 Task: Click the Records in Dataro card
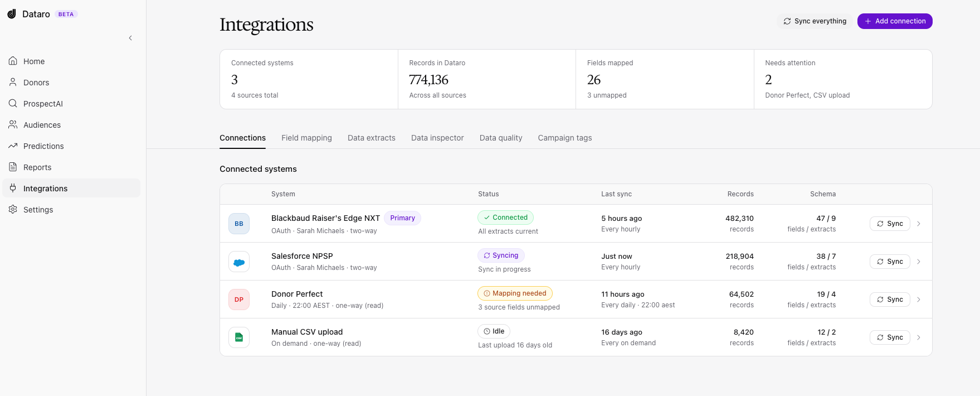coord(487,79)
